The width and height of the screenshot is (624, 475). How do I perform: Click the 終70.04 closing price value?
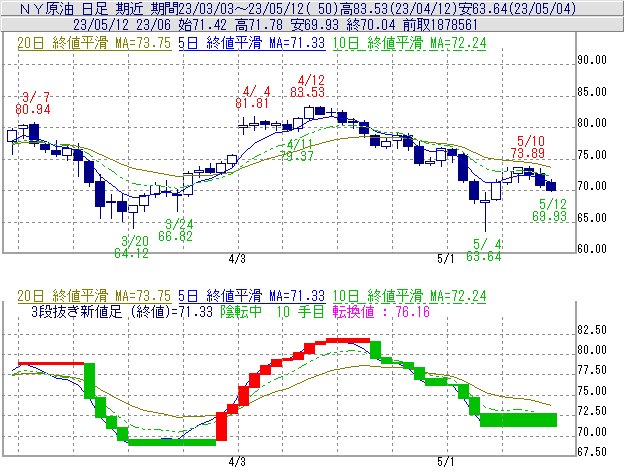pos(371,25)
